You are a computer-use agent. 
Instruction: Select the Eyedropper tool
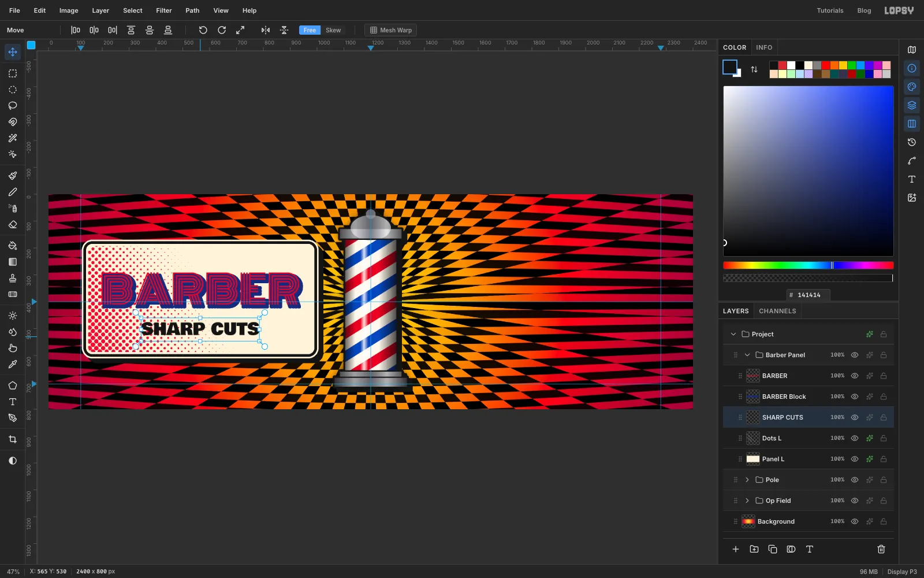[13, 364]
